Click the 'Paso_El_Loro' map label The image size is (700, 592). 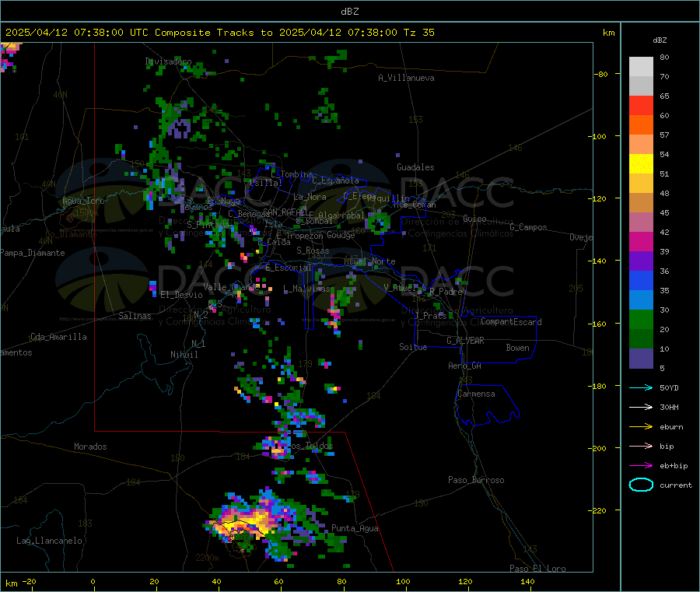pos(537,569)
